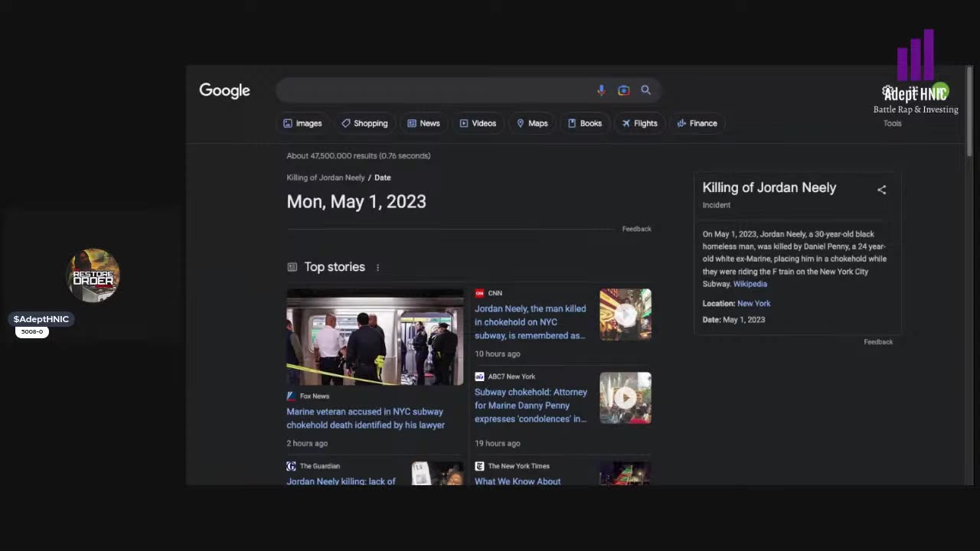980x551 pixels.
Task: Click Feedback under the date answer
Action: 636,229
